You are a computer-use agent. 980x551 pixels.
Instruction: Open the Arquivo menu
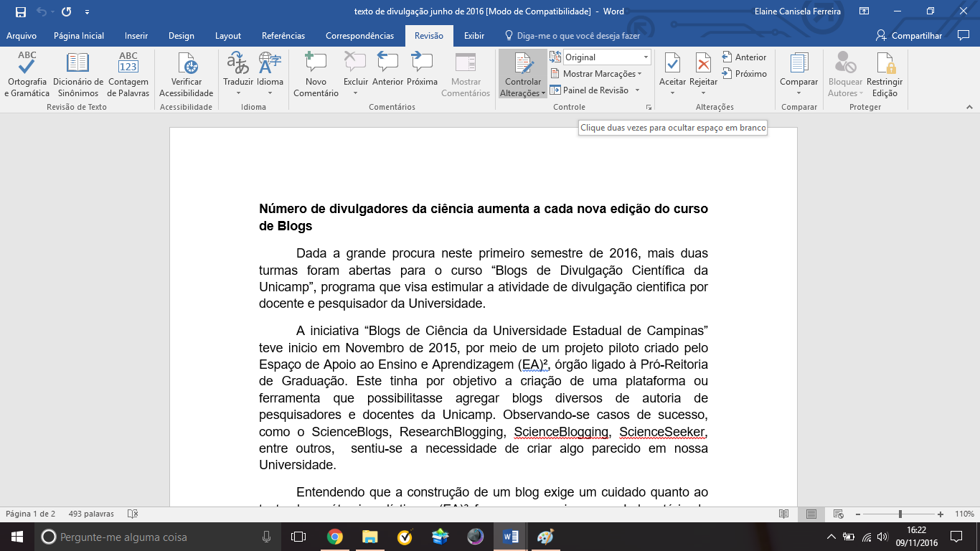click(21, 36)
